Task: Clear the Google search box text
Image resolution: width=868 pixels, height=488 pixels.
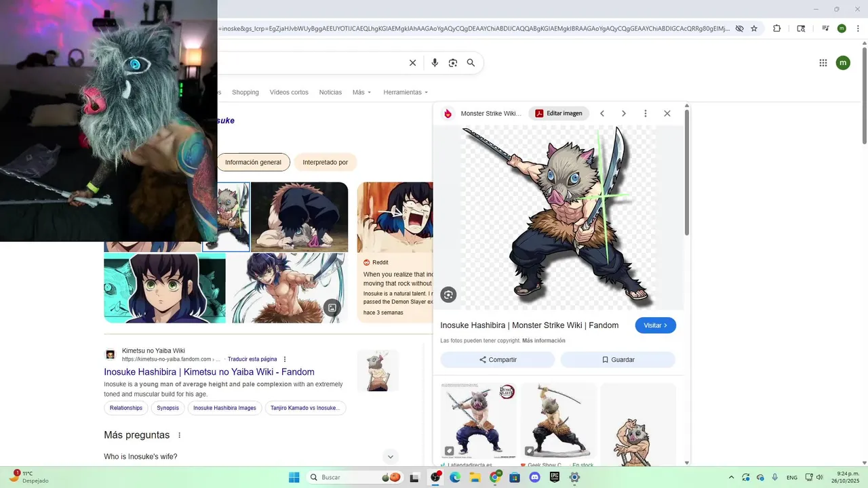Action: click(x=412, y=63)
